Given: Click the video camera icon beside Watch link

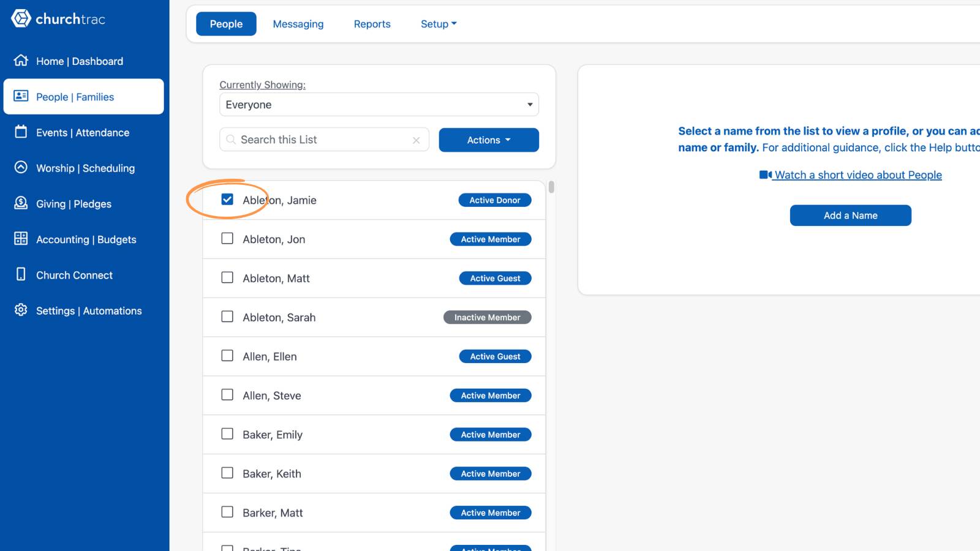Looking at the screenshot, I should [765, 175].
